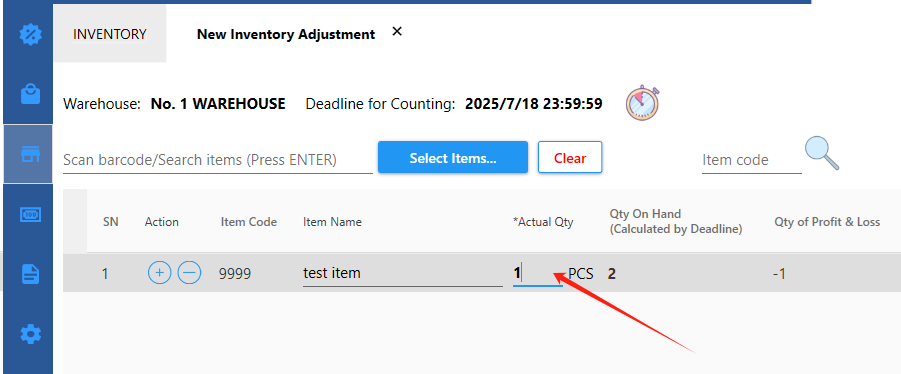Switch to the INVENTORY tab
The width and height of the screenshot is (901, 374).
(110, 34)
